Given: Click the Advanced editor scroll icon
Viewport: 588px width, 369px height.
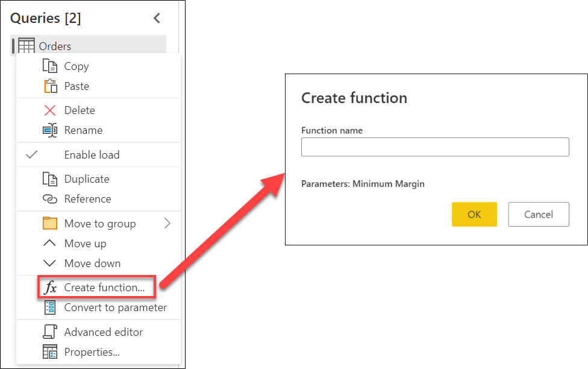Looking at the screenshot, I should 50,332.
